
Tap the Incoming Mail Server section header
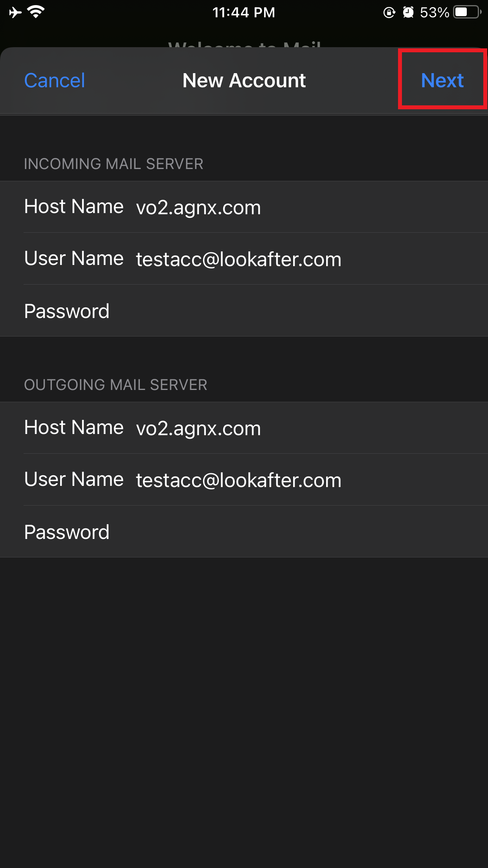[114, 164]
